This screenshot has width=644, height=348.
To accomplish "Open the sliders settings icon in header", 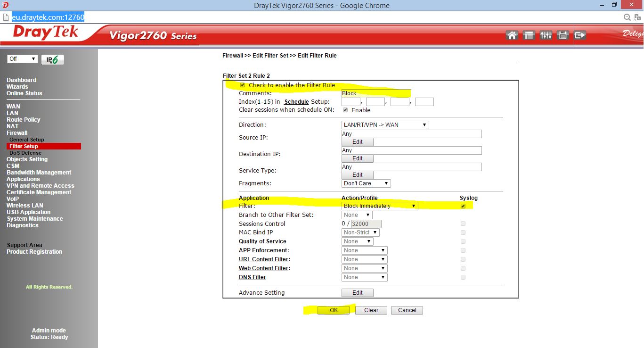I will 546,35.
